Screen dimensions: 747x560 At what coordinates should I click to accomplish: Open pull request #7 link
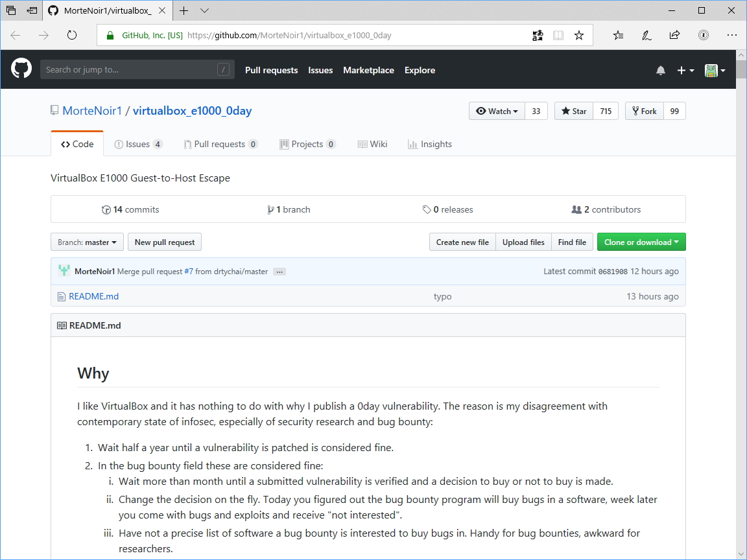[x=189, y=271]
